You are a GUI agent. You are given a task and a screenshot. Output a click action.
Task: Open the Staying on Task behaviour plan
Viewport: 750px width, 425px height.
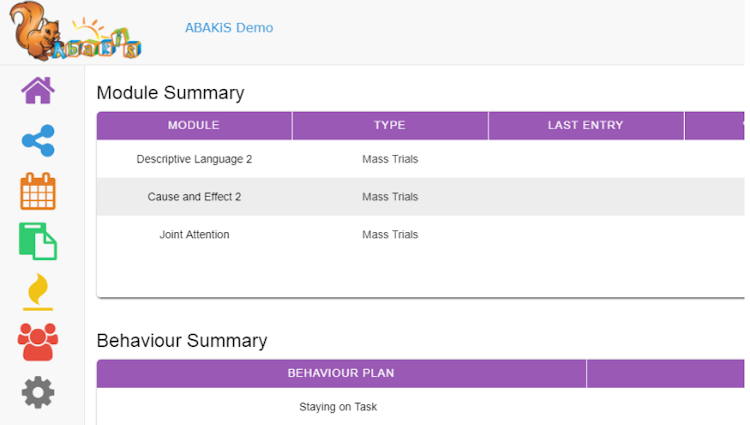coord(338,407)
